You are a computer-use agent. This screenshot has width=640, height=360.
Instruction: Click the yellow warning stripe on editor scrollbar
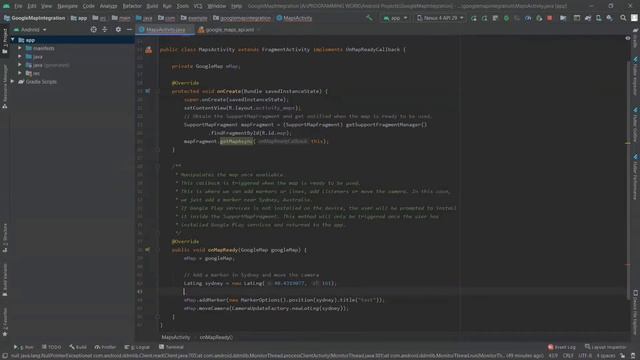click(628, 143)
